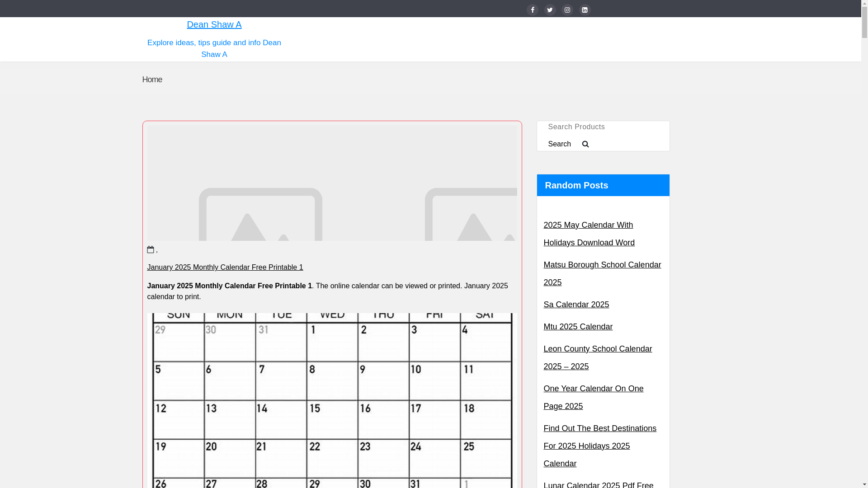Open the Twitter social icon
Screen dimensions: 868x488
click(x=550, y=10)
